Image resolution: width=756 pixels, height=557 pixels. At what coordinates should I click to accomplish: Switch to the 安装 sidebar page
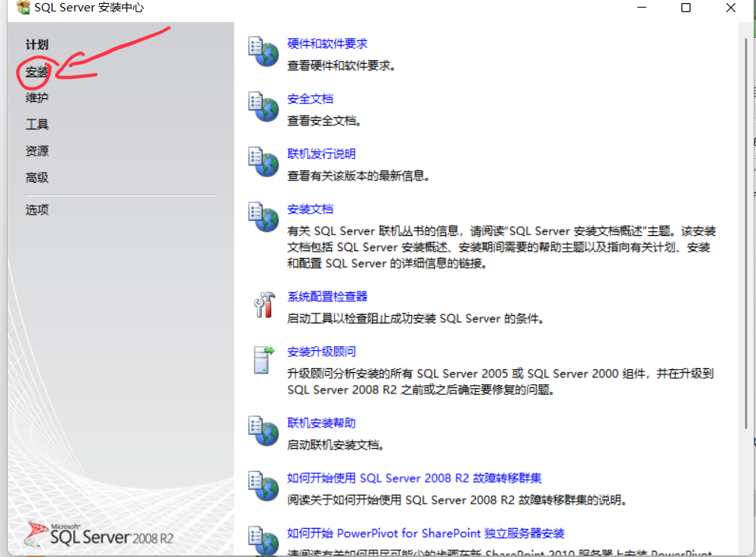(37, 72)
